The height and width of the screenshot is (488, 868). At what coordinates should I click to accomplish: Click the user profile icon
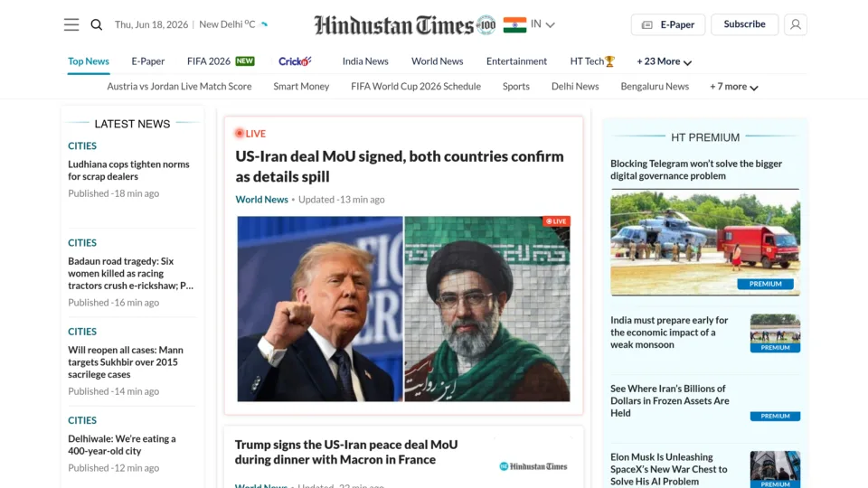click(796, 24)
